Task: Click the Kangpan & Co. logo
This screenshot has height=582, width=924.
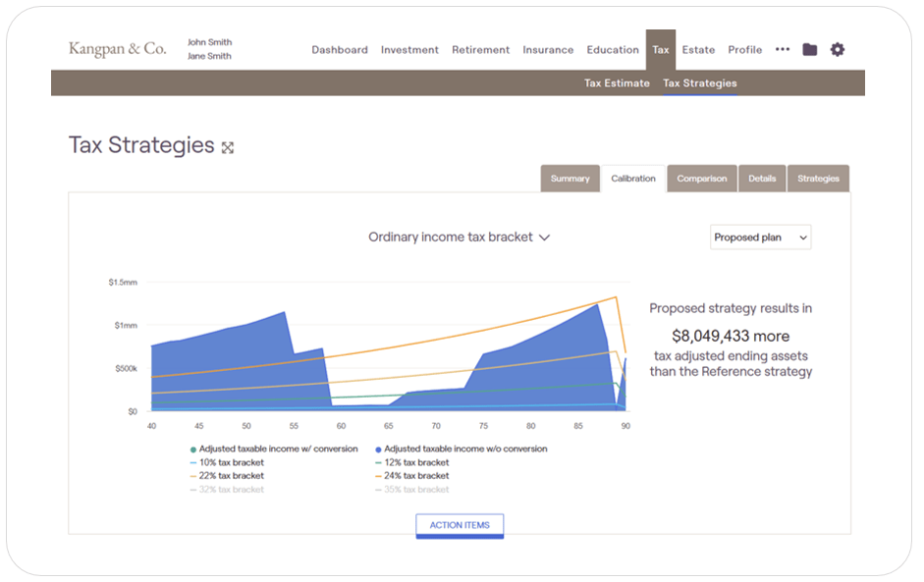Action: [118, 49]
